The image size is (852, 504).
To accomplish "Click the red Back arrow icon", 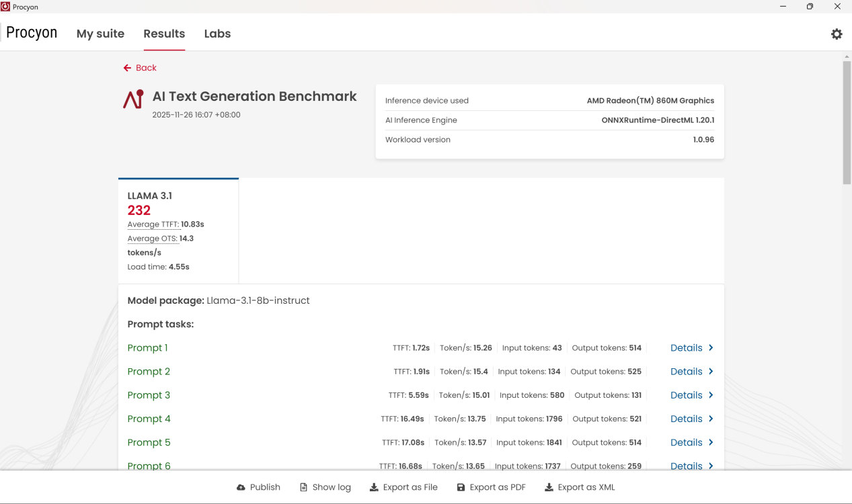I will click(x=127, y=68).
